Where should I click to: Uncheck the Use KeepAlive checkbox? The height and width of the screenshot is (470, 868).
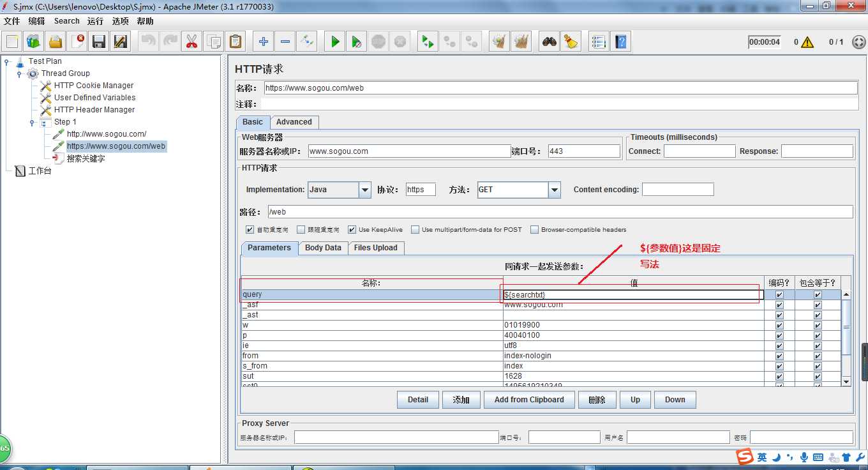pos(352,230)
